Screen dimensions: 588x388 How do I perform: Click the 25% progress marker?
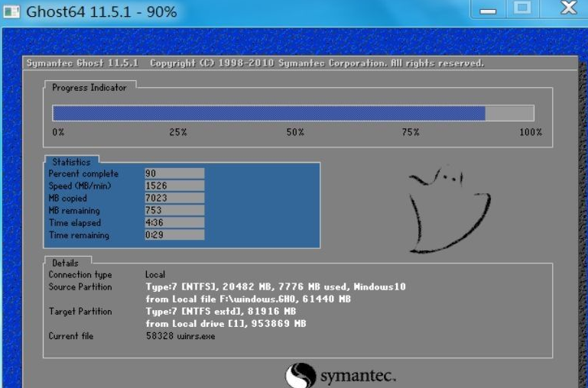pos(178,132)
